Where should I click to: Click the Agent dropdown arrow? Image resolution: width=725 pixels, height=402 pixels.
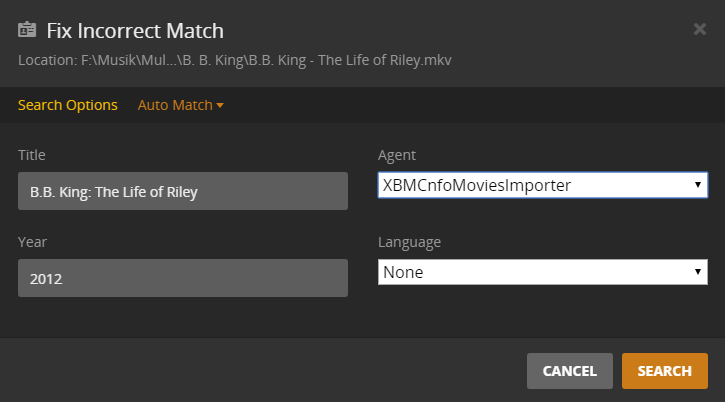697,185
